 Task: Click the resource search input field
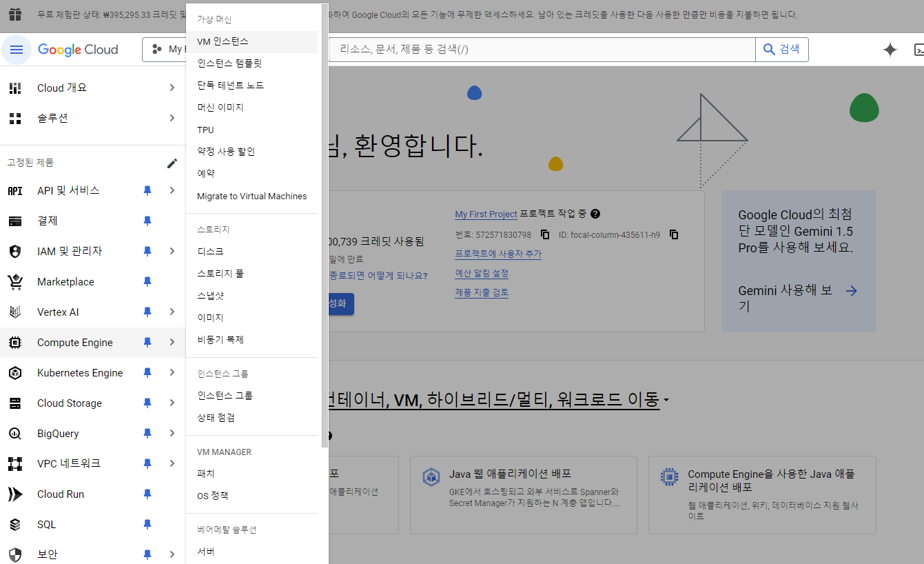542,50
